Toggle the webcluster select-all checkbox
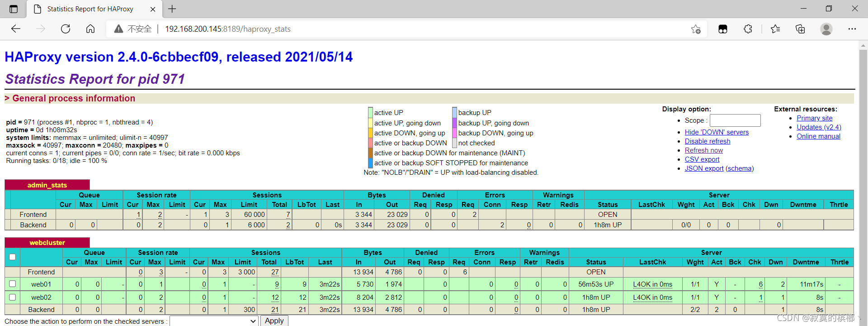The height and width of the screenshot is (326, 868). point(13,257)
